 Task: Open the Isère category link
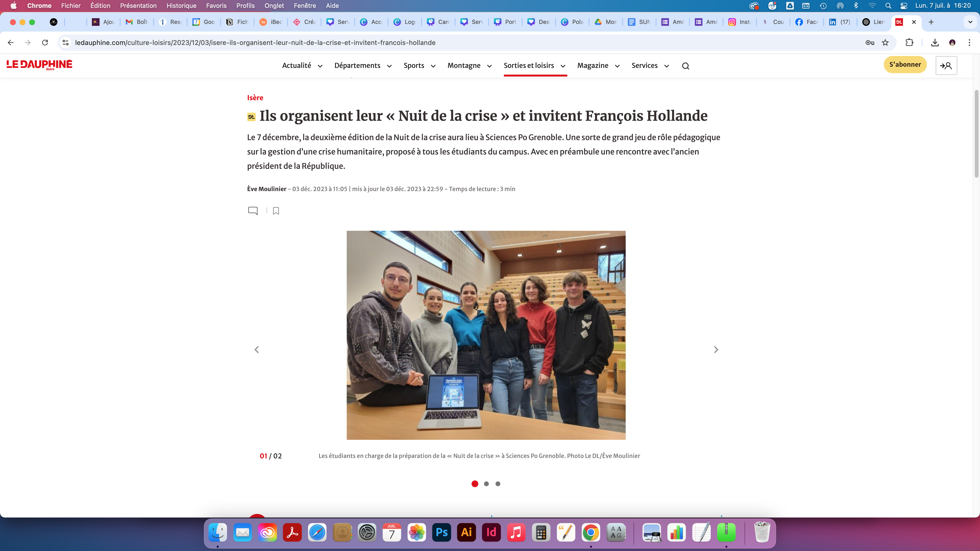[x=255, y=98]
